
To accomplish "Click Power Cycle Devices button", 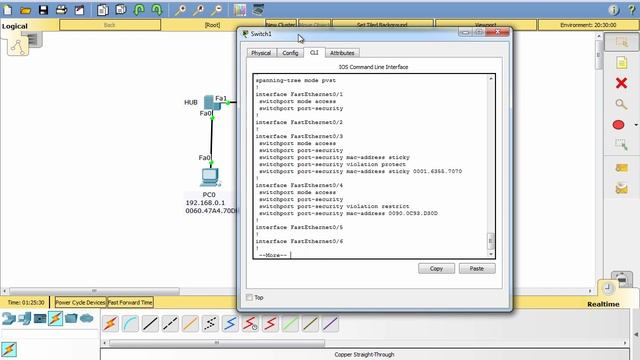I will [80, 302].
